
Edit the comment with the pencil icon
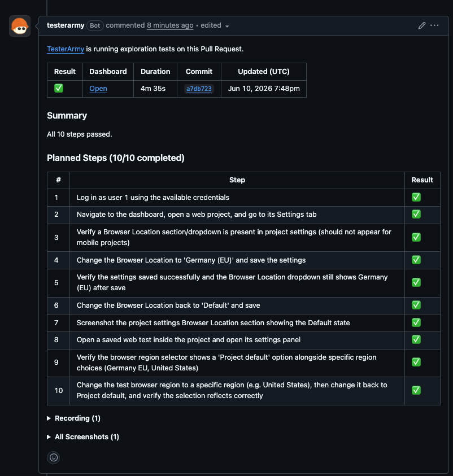click(x=422, y=25)
